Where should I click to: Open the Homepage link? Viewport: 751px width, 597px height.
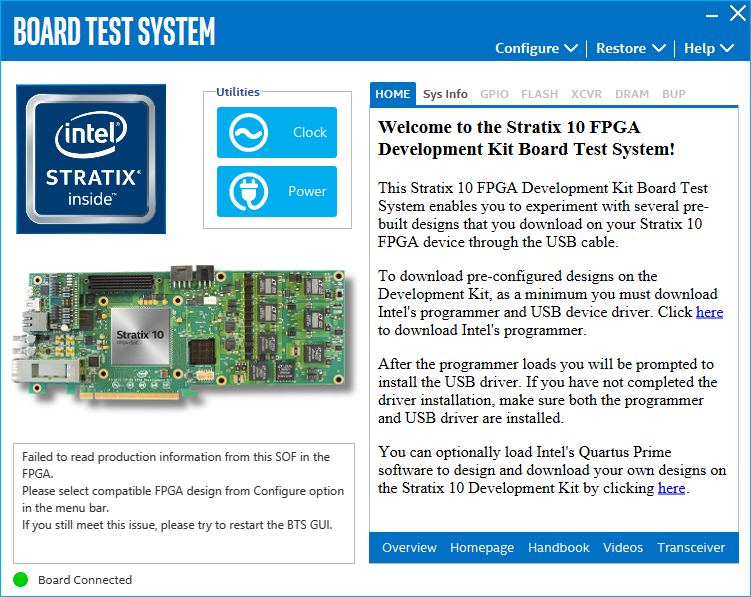[482, 548]
